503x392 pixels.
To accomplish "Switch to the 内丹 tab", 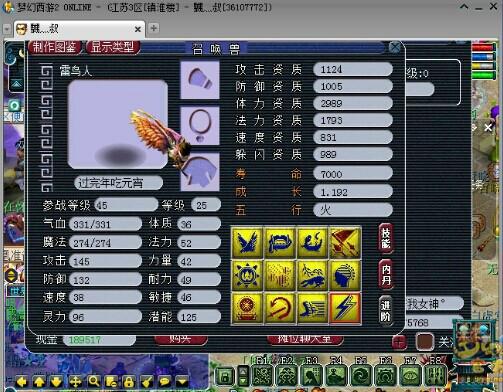I will click(386, 275).
